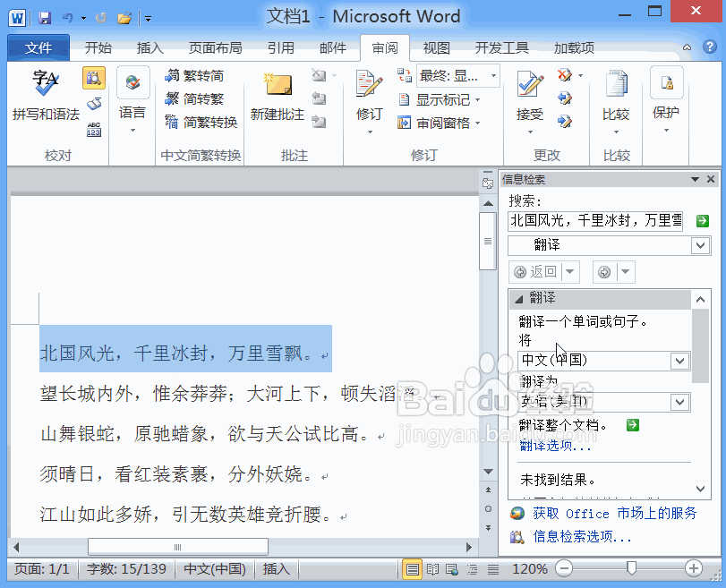Click the Reject change icon
The height and width of the screenshot is (588, 726).
565,74
